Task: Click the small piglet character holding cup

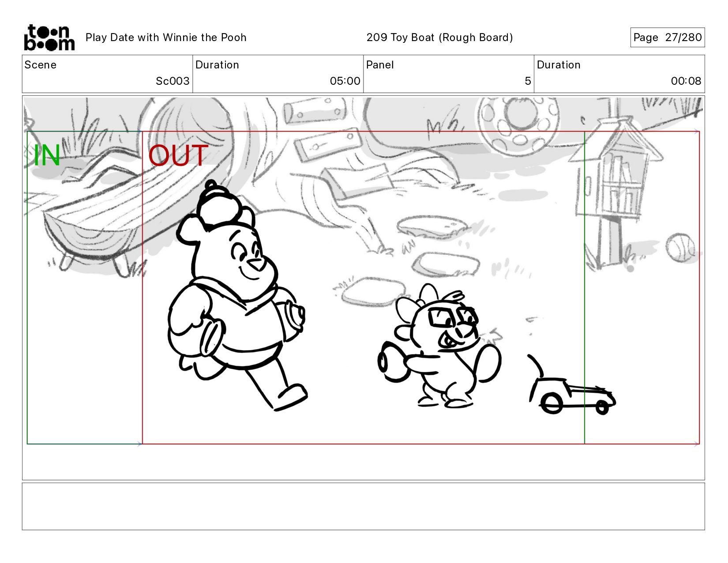Action: click(439, 346)
